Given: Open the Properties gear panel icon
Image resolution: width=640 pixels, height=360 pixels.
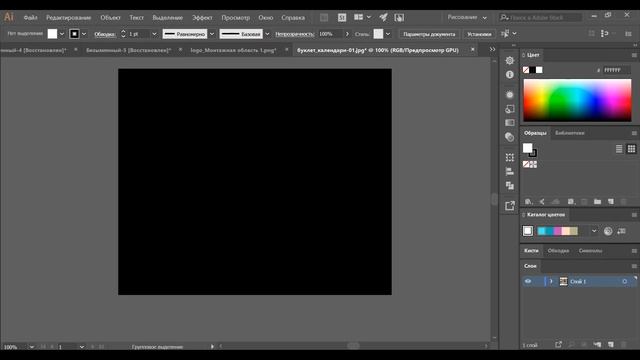Looking at the screenshot, I should click(x=509, y=61).
